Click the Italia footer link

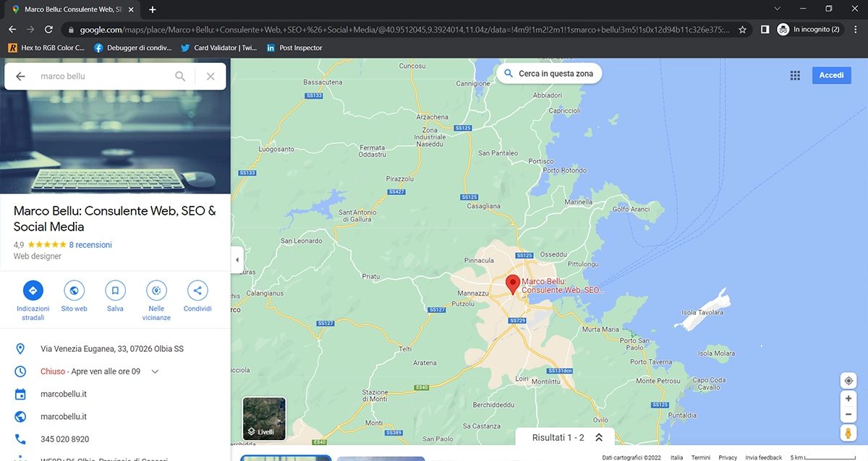click(676, 457)
